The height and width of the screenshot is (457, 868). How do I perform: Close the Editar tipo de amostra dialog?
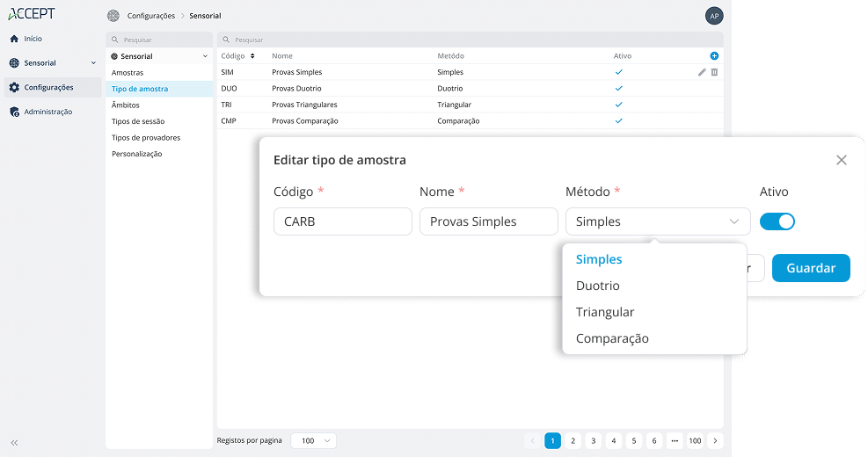841,160
